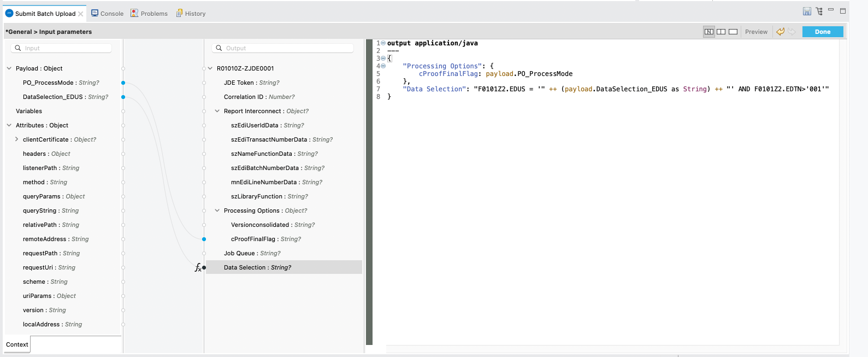Click the blue connector dot of PO_ProcessMode
The image size is (868, 357).
click(x=123, y=83)
